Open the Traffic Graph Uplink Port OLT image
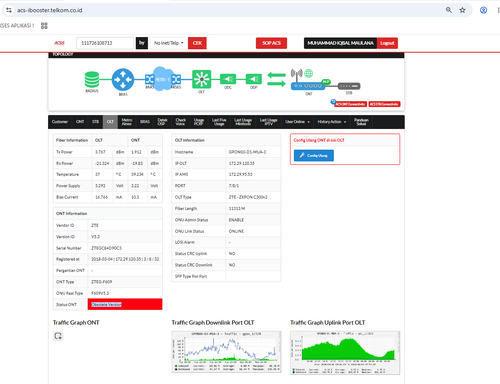This screenshot has height=384, width=500. click(x=345, y=353)
